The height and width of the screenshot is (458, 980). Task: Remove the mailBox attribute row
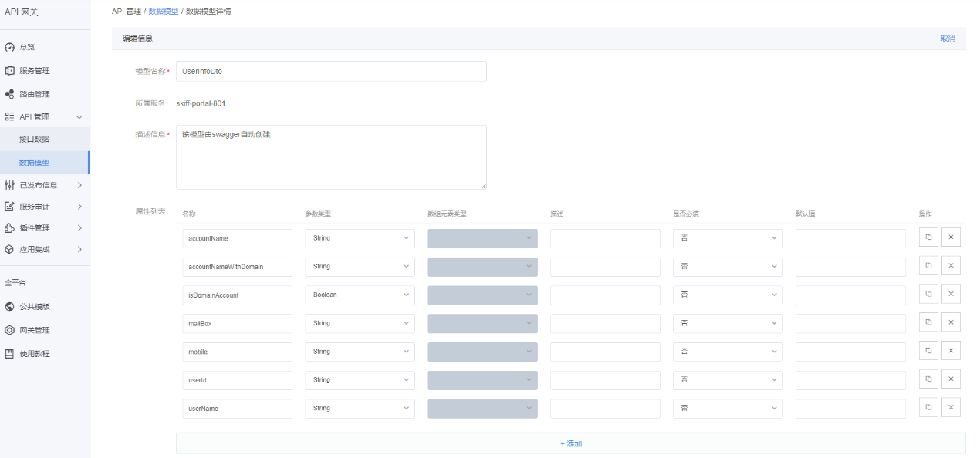pyautogui.click(x=951, y=322)
